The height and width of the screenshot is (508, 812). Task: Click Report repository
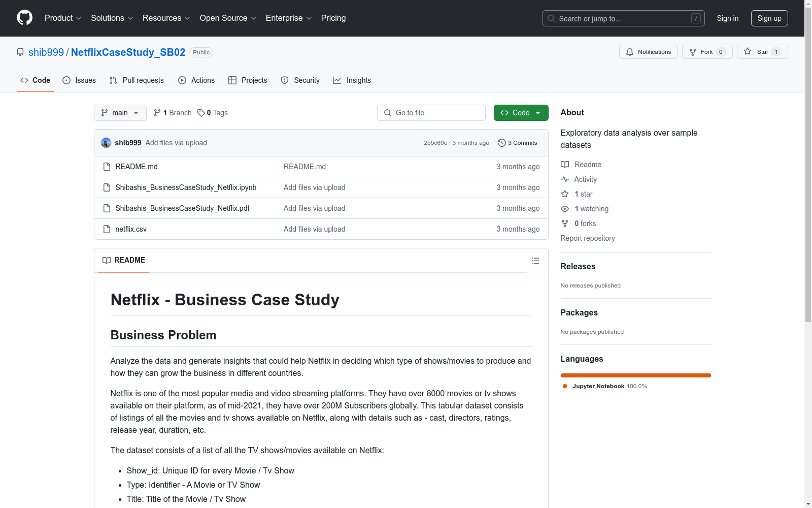[588, 238]
